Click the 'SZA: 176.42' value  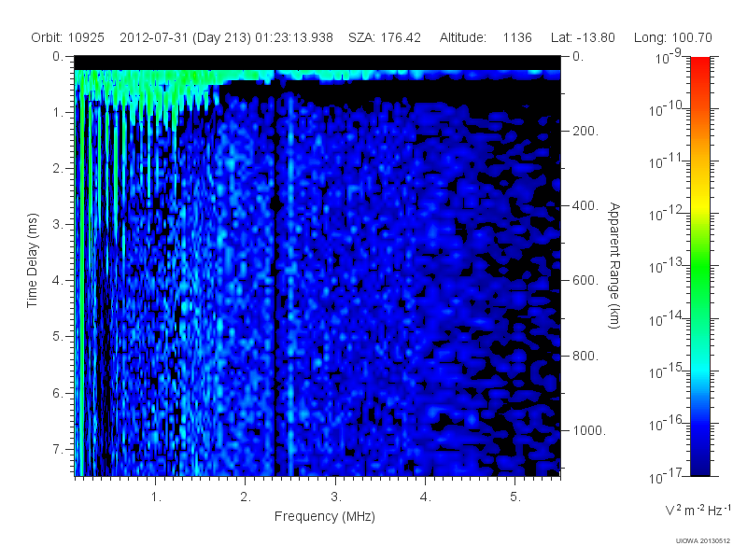385,37
